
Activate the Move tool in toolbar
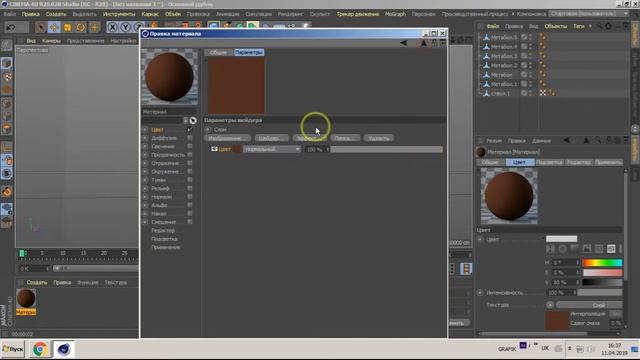tap(54, 27)
